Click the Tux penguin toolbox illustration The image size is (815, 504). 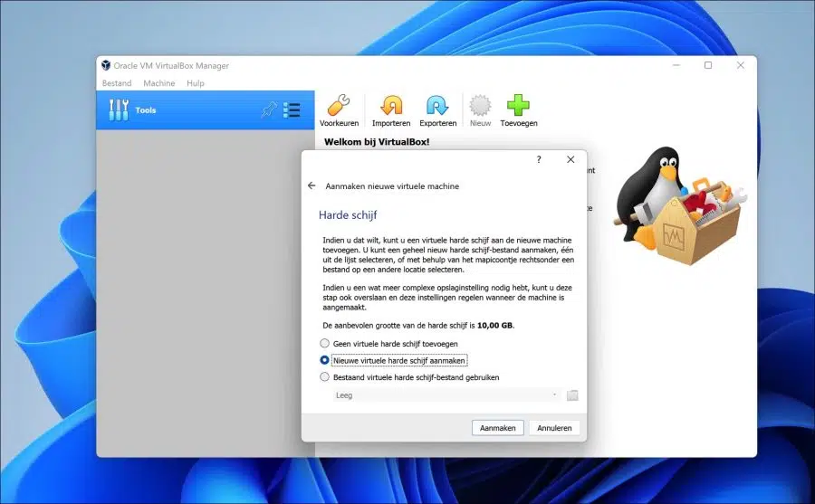[680, 205]
